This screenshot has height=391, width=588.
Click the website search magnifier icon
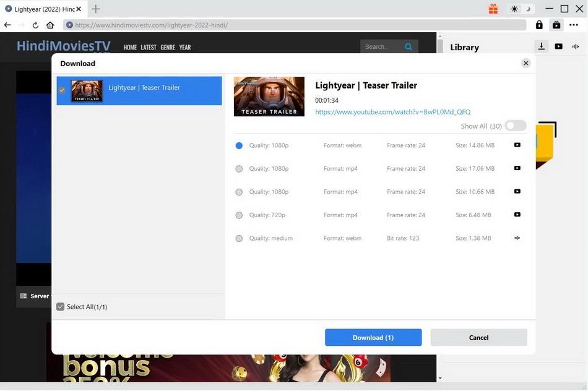coord(409,47)
